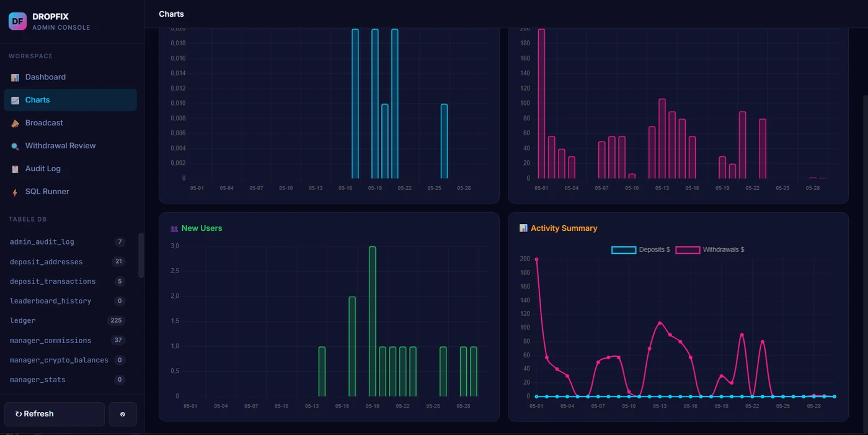Click the icon button beside Refresh
Screen dimensions: 868x435
(123, 414)
